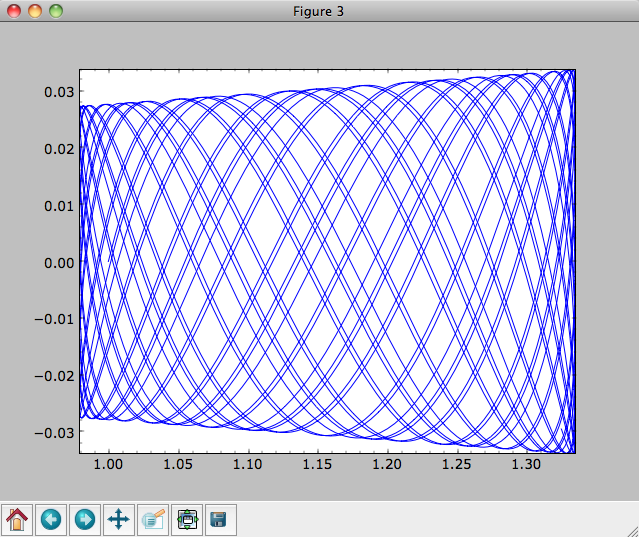639x537 pixels.
Task: Click the 1.20 x-axis label
Action: pos(387,464)
